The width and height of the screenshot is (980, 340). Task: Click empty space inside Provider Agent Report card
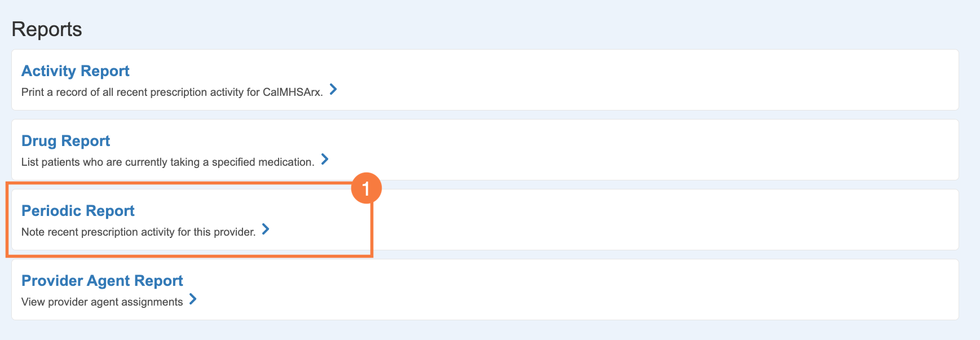[620, 290]
